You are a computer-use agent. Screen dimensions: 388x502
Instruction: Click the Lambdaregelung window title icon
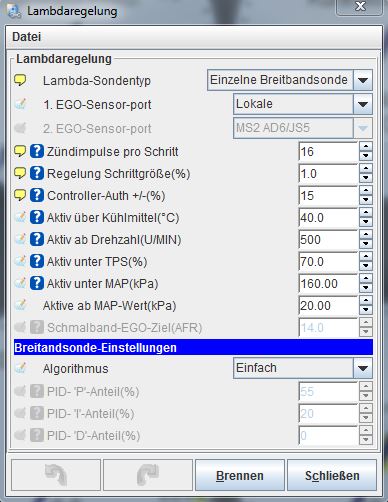15,11
